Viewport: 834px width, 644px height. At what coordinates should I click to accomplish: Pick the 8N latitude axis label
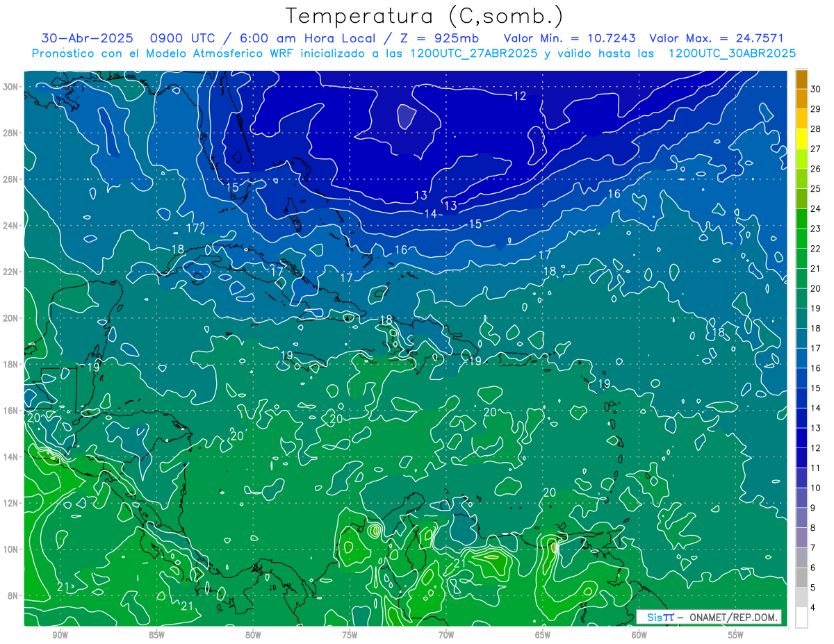[x=14, y=595]
